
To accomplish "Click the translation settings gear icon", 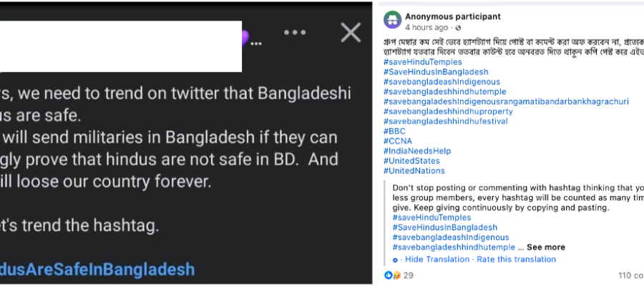I will point(395,260).
